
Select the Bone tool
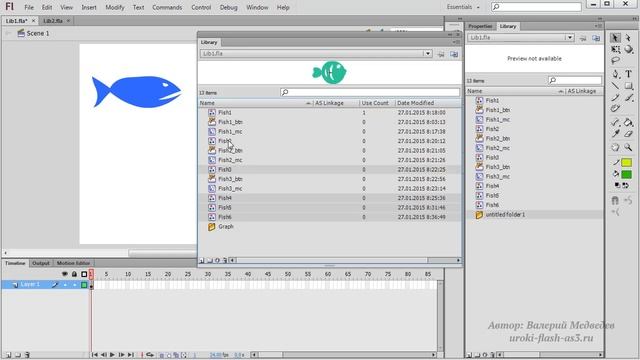coord(616,122)
